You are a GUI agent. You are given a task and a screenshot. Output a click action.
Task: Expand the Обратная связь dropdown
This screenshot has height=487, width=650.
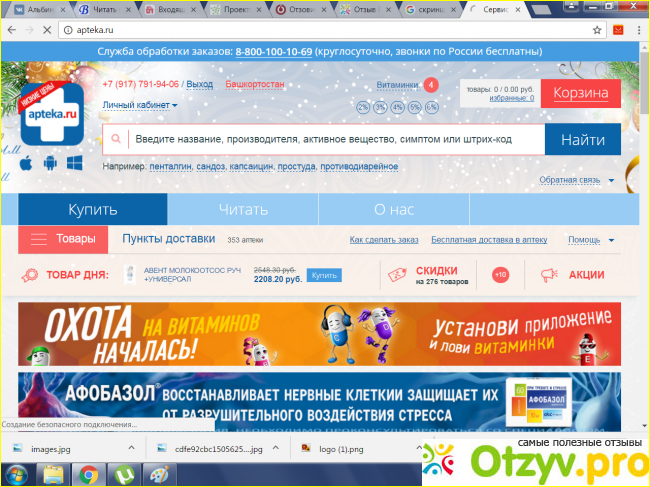575,180
